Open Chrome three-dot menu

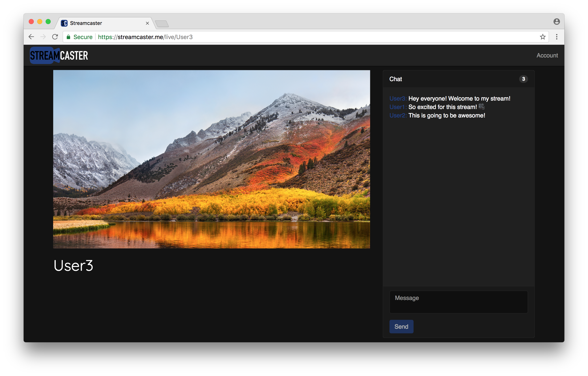click(557, 37)
